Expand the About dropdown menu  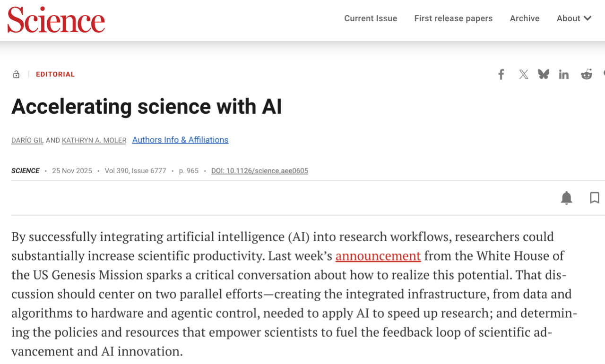(x=574, y=18)
